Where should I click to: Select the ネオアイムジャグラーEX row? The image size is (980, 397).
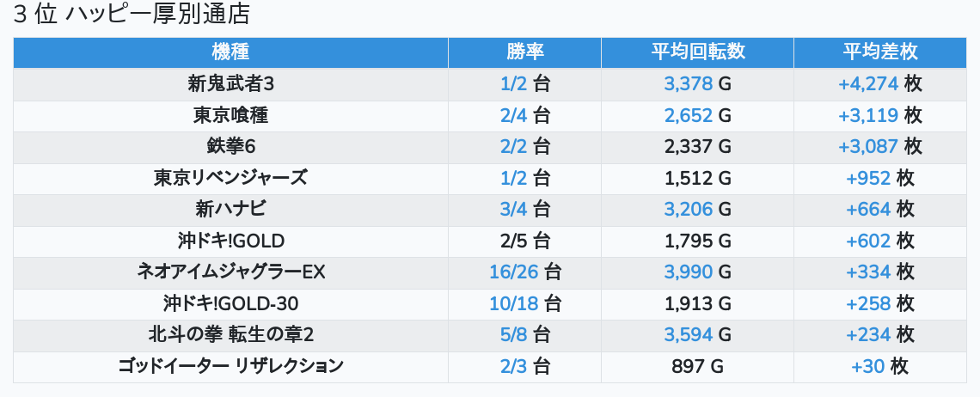click(x=230, y=272)
